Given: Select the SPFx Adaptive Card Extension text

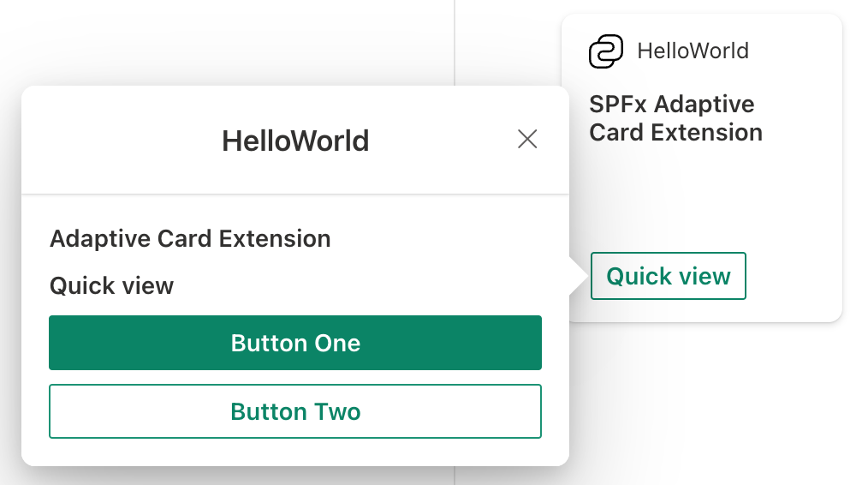Looking at the screenshot, I should tap(675, 118).
